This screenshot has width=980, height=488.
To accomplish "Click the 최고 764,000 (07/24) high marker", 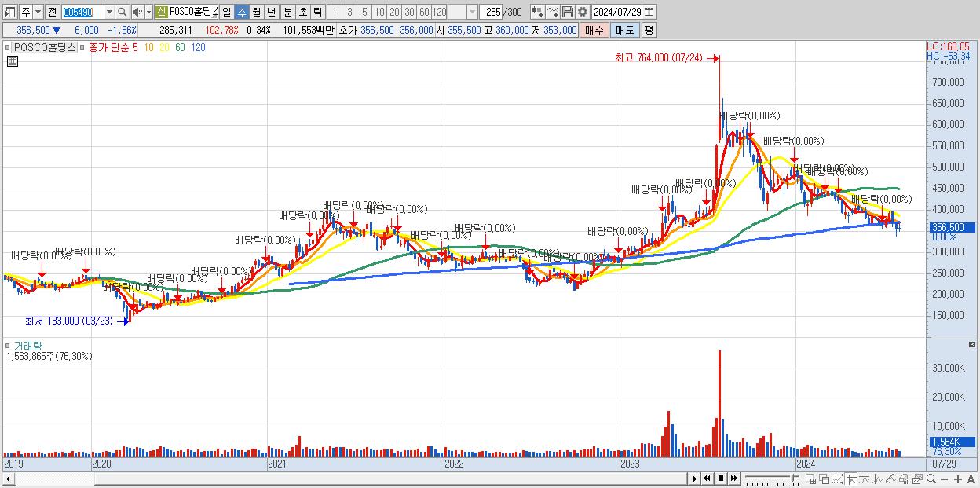I will pyautogui.click(x=660, y=58).
